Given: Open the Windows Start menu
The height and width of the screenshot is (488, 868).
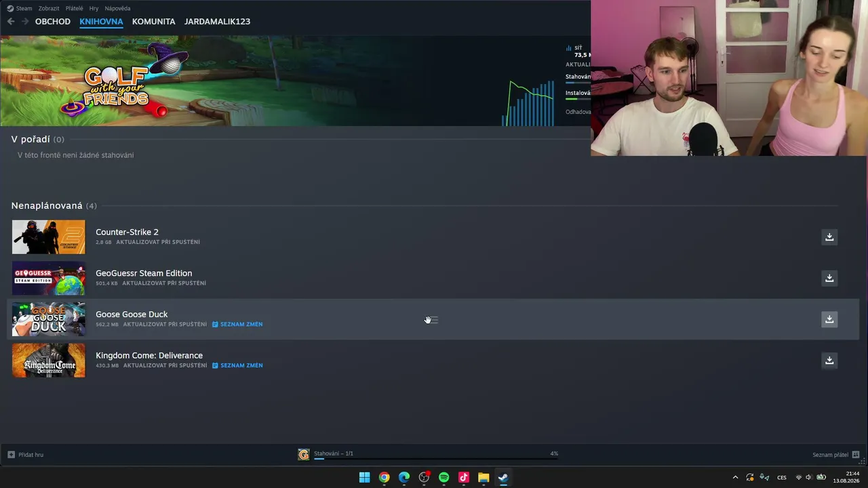Looking at the screenshot, I should [x=364, y=477].
